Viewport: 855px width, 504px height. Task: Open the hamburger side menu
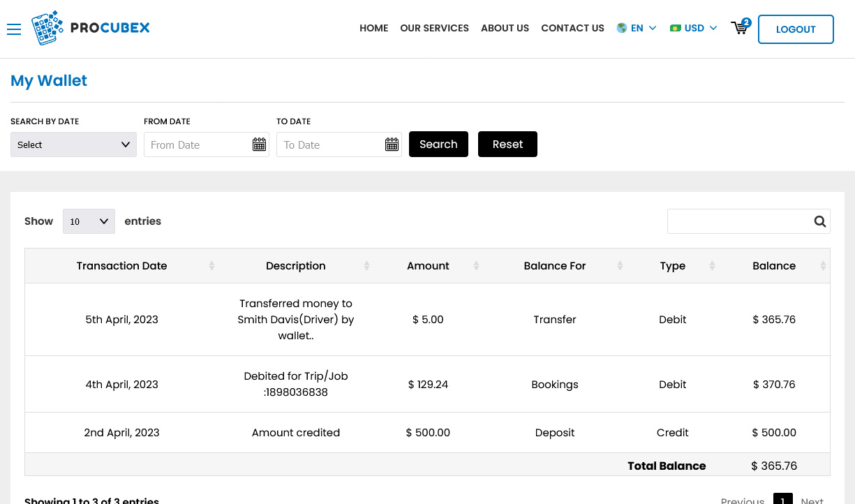14,29
